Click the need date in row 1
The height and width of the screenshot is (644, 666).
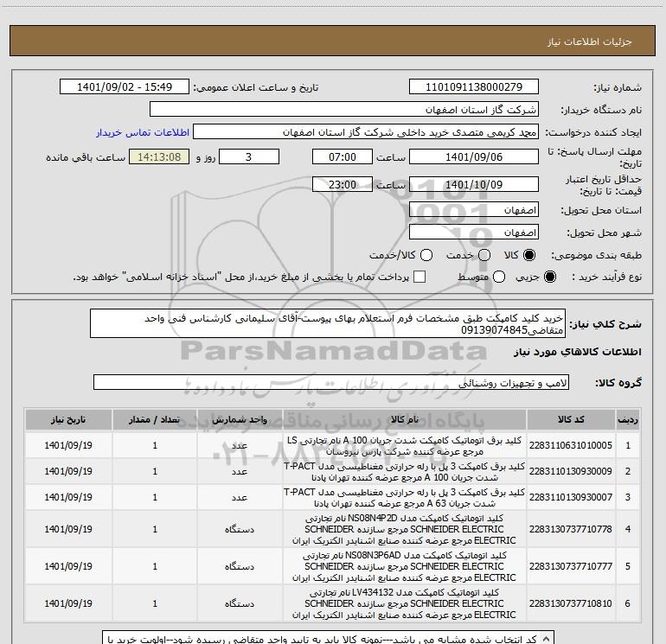68,445
